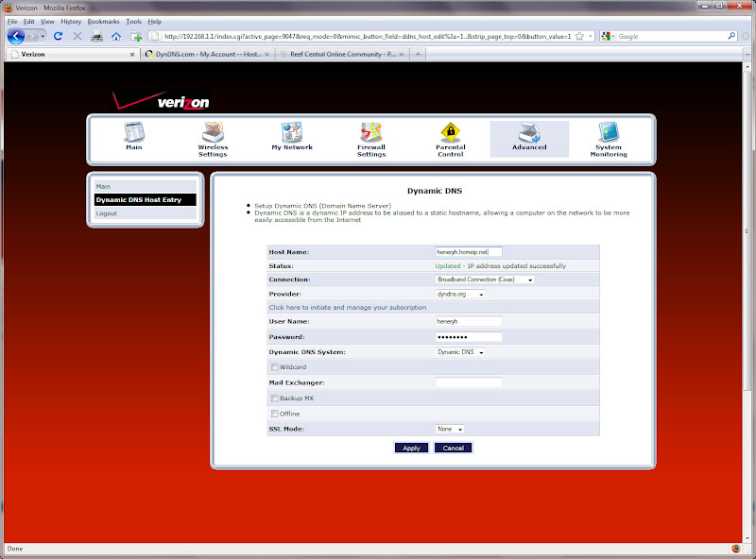Add a new tab with the plus button

click(x=418, y=54)
